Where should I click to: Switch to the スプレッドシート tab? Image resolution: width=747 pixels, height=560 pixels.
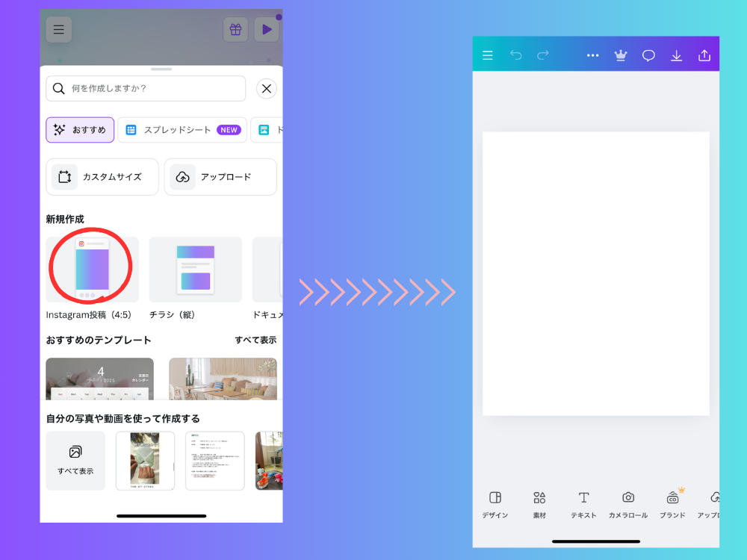pos(182,130)
